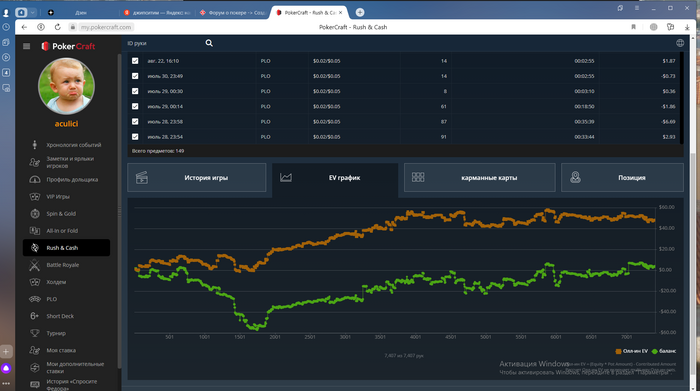
Task: Open Spin & Gold section
Action: click(x=67, y=213)
